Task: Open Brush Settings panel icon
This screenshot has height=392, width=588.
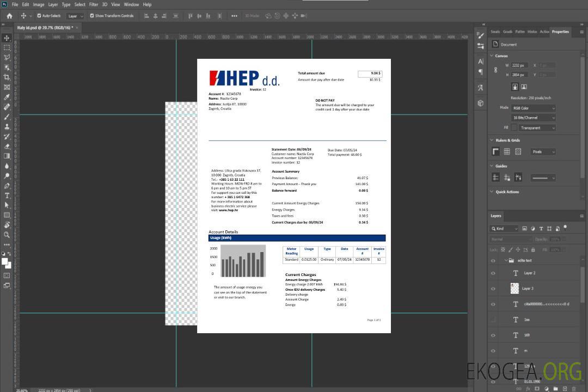Action: point(480,35)
